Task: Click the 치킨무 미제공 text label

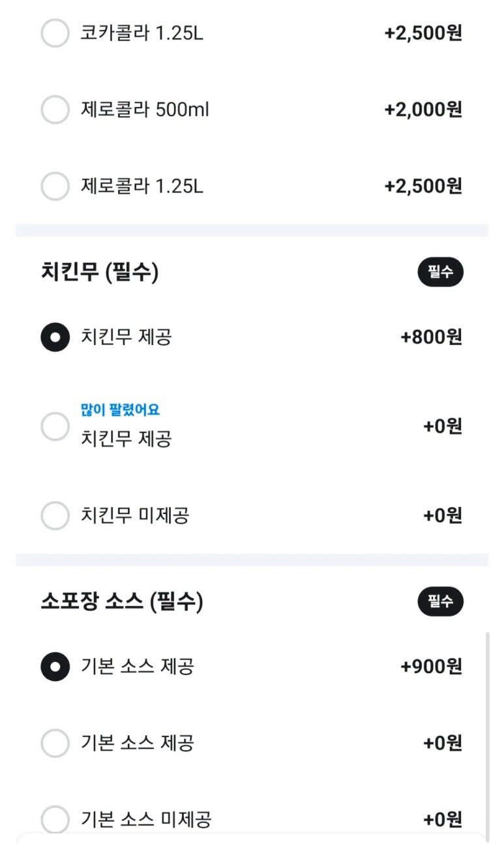Action: [135, 516]
